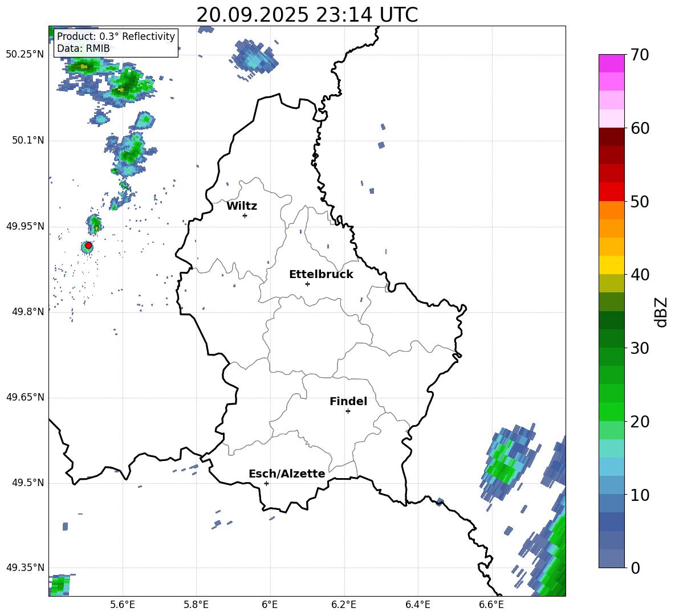Image resolution: width=675 pixels, height=616 pixels.
Task: Click the colorbar tick label 40
Action: click(640, 275)
